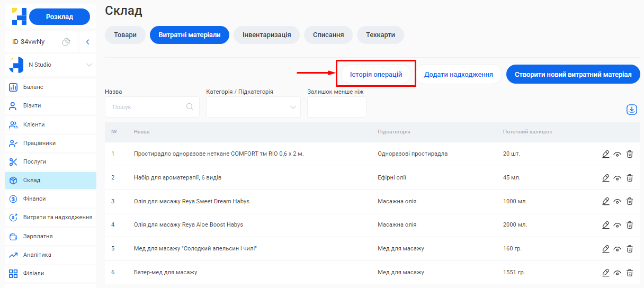
Task: Click Підкатегорія column header
Action: click(x=394, y=132)
